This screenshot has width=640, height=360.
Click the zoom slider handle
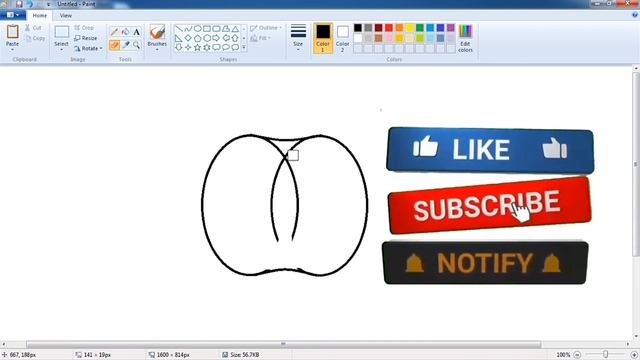pos(606,355)
